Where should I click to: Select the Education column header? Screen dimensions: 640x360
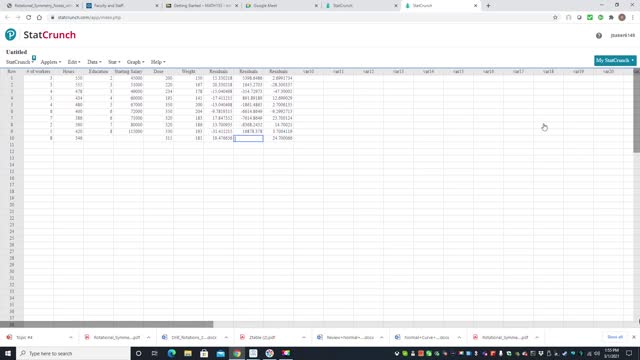pos(98,71)
